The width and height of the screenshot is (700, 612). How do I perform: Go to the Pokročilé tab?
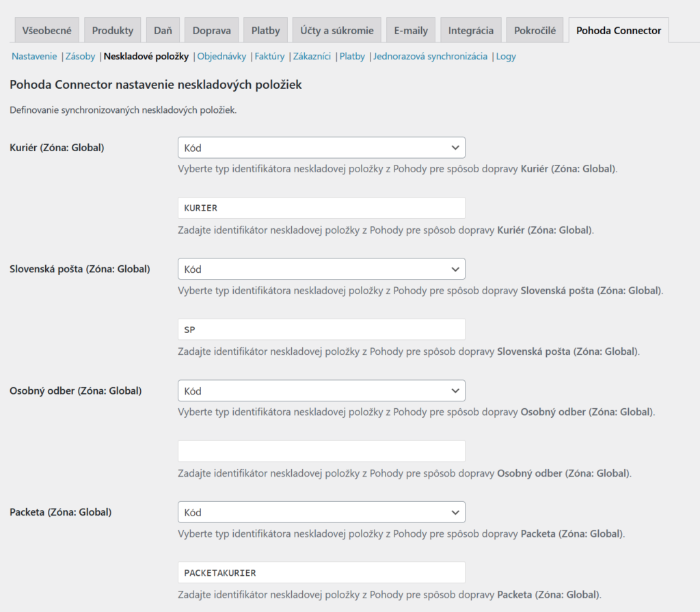(535, 30)
